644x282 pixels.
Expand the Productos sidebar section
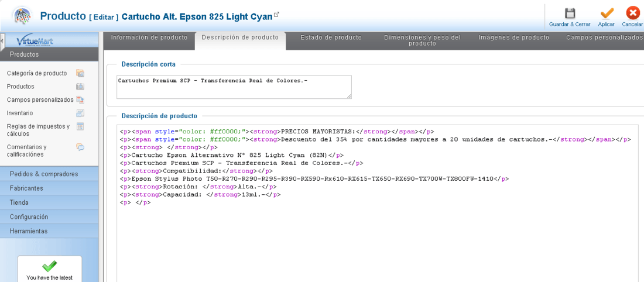49,54
